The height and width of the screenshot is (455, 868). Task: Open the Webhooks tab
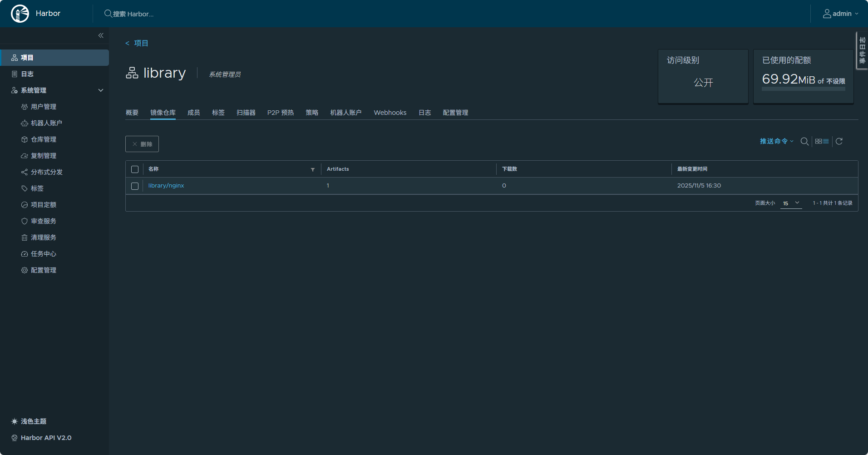(x=390, y=113)
